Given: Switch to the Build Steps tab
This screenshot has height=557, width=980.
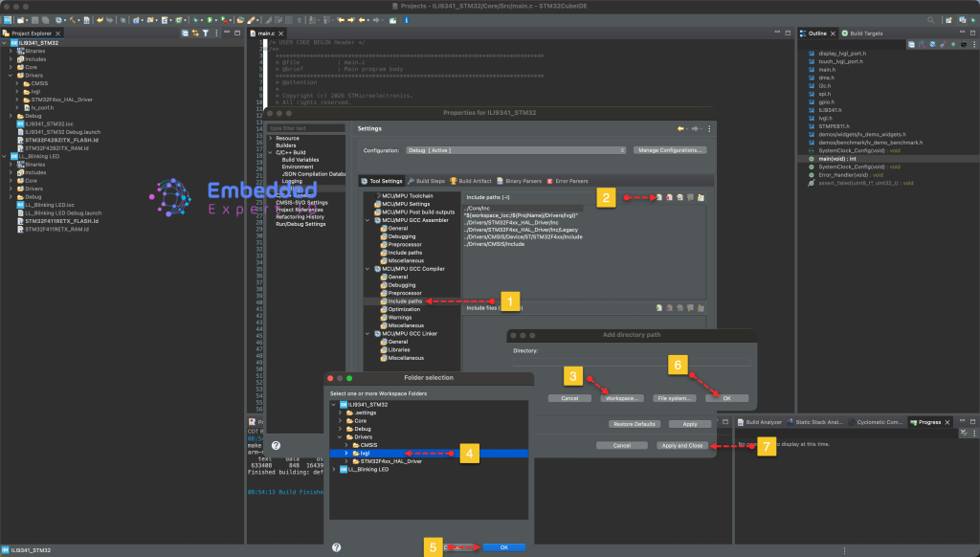Looking at the screenshot, I should coord(426,180).
